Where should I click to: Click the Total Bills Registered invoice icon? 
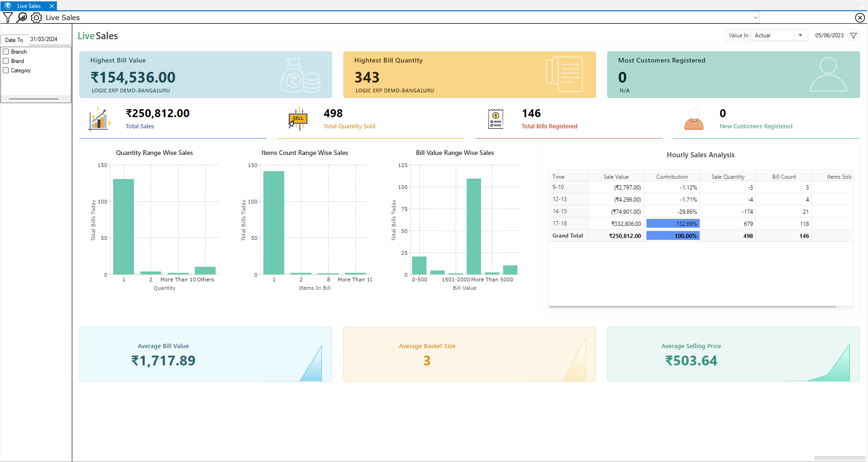[x=495, y=119]
